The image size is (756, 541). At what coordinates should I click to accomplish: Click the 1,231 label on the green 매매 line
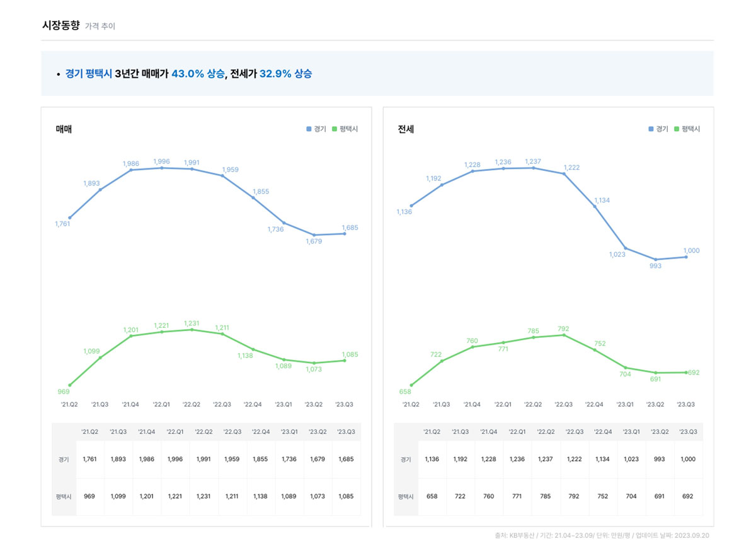[192, 323]
